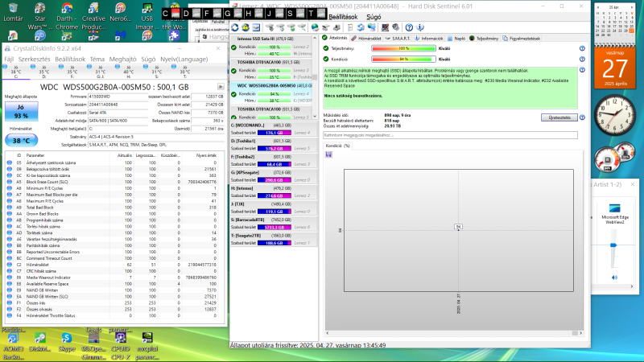This screenshot has height=362, width=644.
Task: Switch to the Információk tab
Action: click(x=429, y=38)
